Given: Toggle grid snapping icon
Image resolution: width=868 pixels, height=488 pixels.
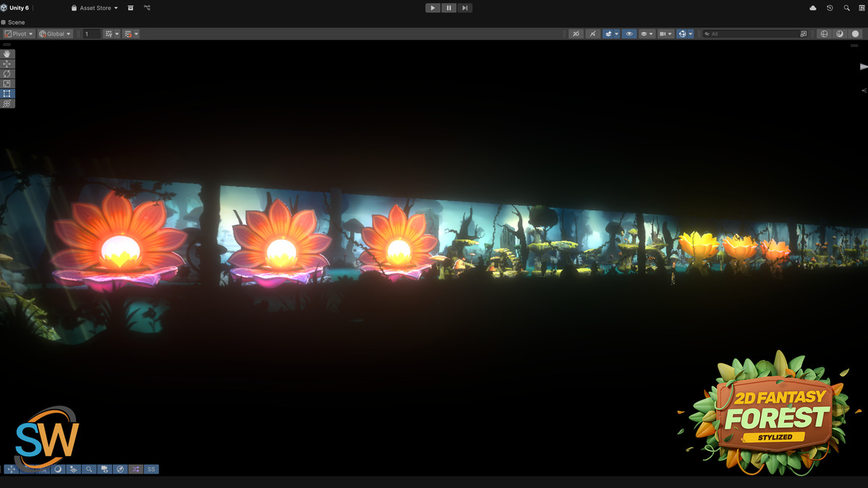Looking at the screenshot, I should point(108,34).
